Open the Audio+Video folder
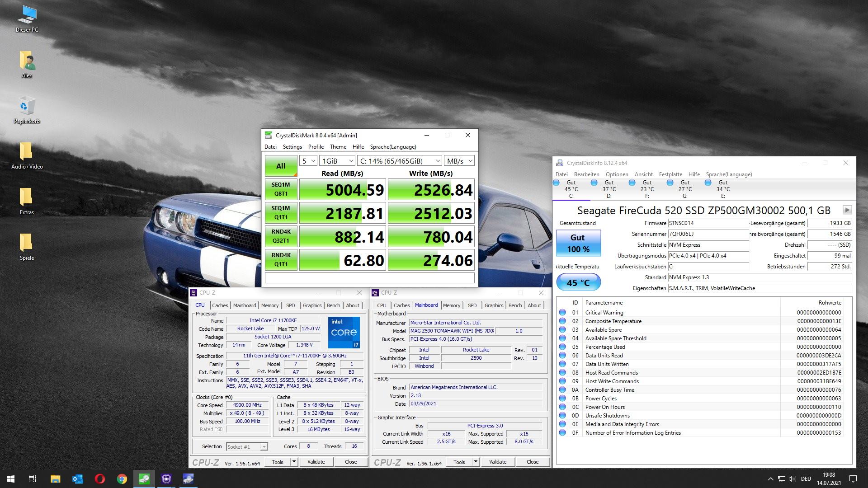The width and height of the screenshot is (868, 488). [27, 155]
